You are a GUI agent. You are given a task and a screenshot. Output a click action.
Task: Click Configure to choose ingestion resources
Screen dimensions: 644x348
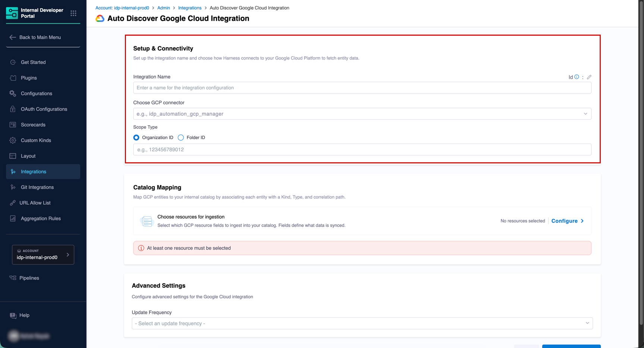(567, 221)
